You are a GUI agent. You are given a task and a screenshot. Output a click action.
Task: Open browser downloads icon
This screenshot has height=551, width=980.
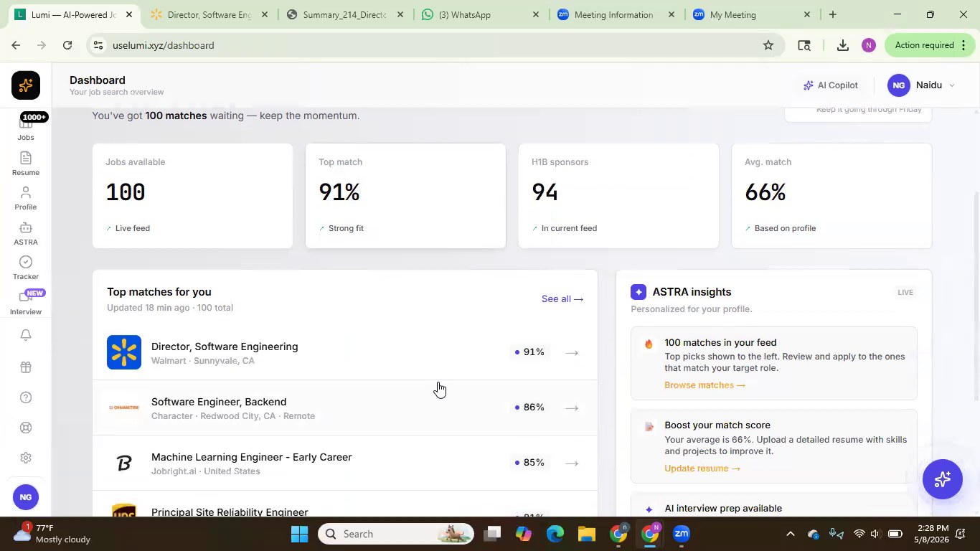pyautogui.click(x=843, y=45)
